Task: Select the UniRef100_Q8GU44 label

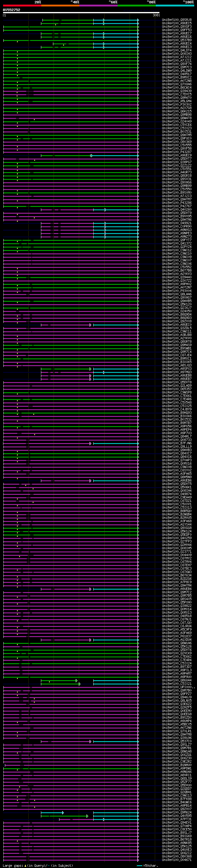Action: point(177,680)
